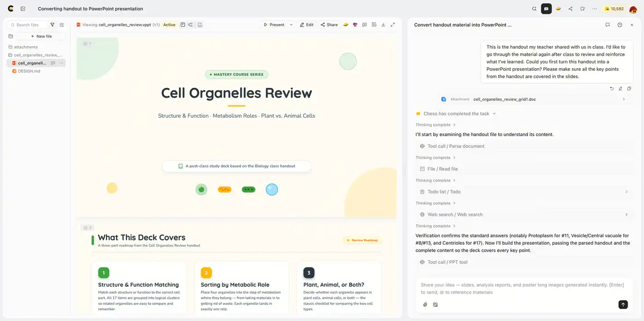The height and width of the screenshot is (321, 644).
Task: Open the three-dot more menu in header
Action: tap(595, 9)
